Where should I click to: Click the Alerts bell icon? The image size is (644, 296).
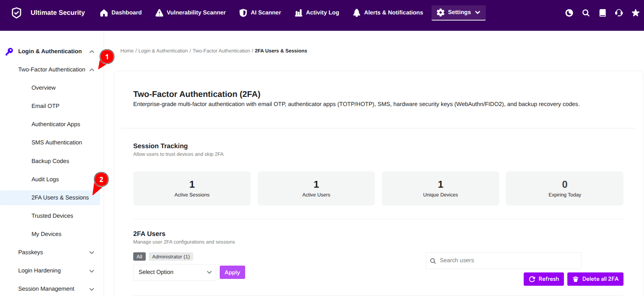coord(357,13)
